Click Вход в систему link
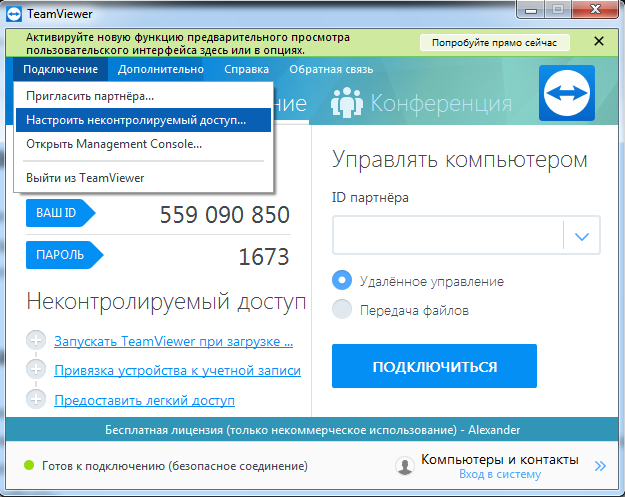Image resolution: width=625 pixels, height=497 pixels. coord(500,474)
